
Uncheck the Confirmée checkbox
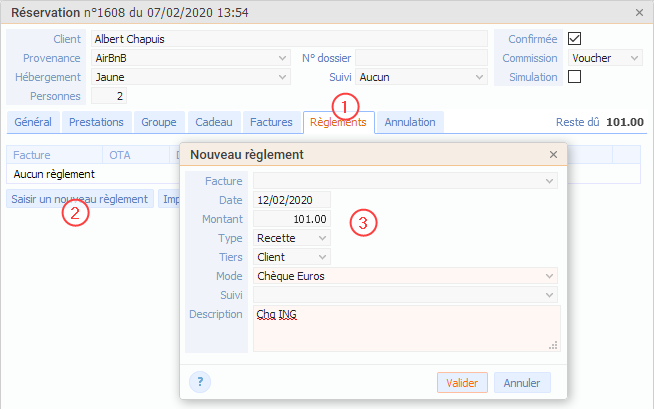(x=574, y=39)
